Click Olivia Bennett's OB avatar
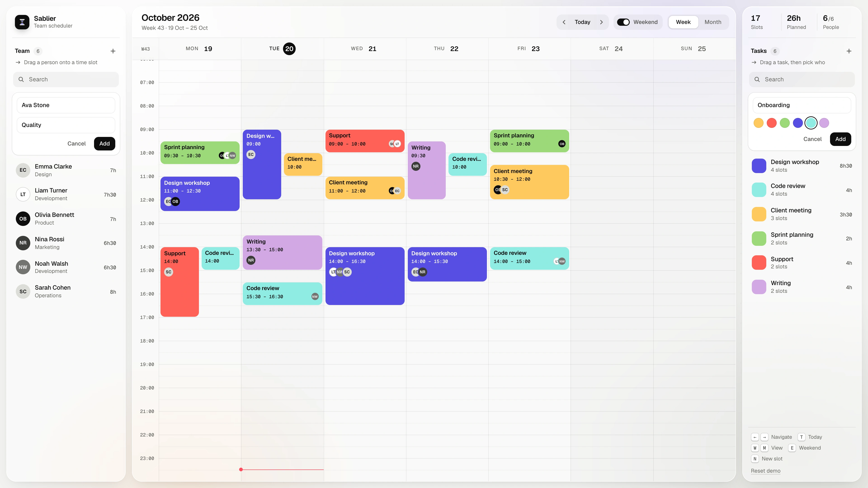 tap(23, 218)
